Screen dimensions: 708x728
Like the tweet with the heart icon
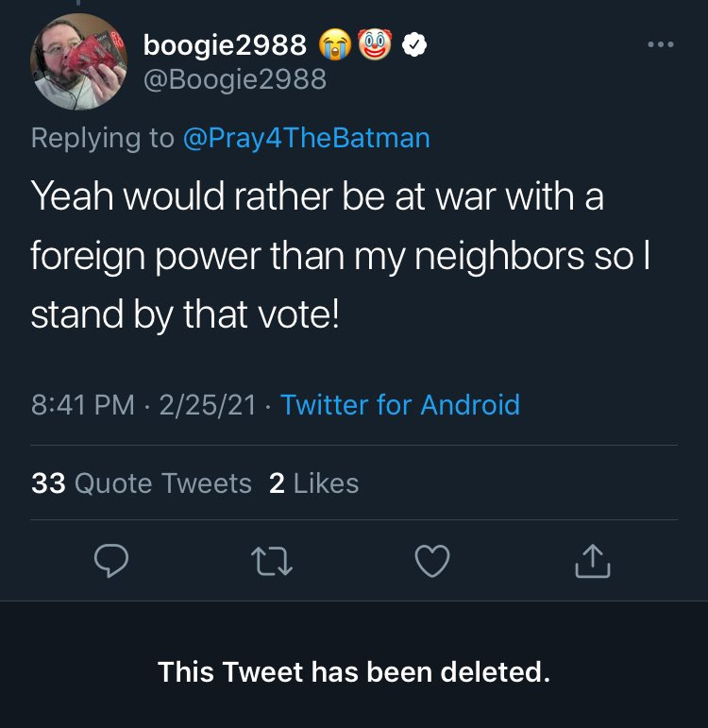click(432, 561)
